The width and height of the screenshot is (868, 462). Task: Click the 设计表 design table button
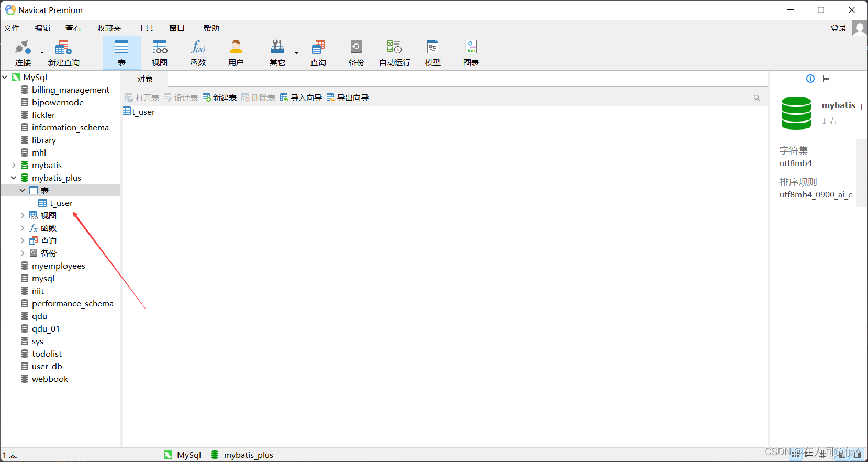181,98
